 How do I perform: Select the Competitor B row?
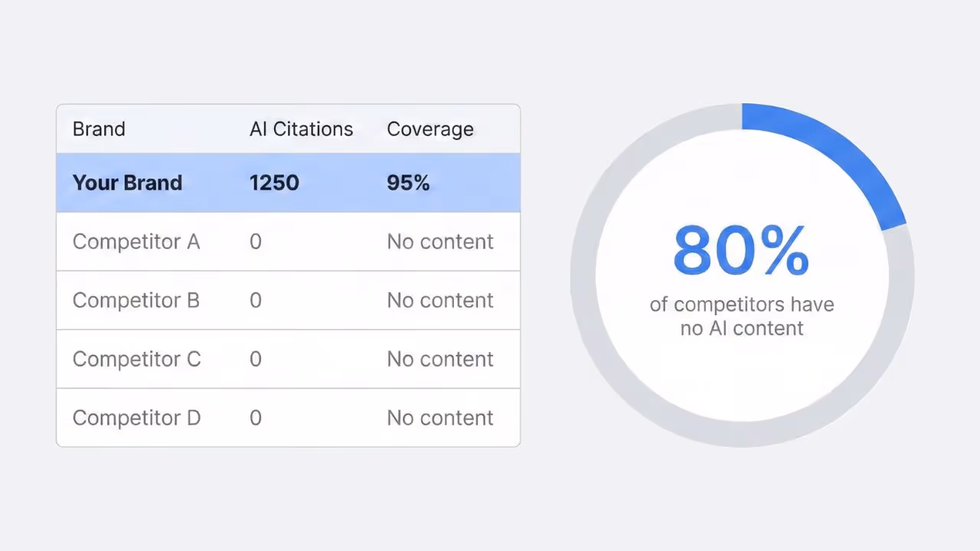click(x=288, y=300)
